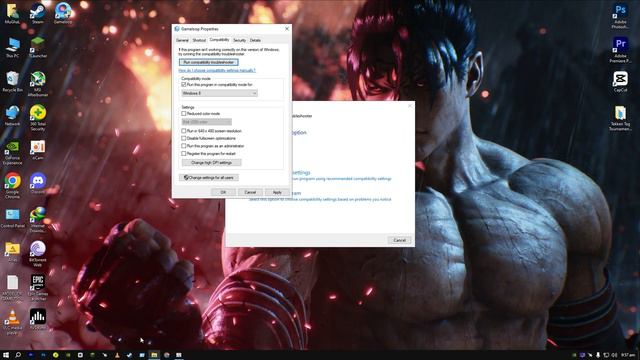Viewport: 640px width, 360px height.
Task: Launch the MSI Afterburner shortcut
Action: click(38, 84)
